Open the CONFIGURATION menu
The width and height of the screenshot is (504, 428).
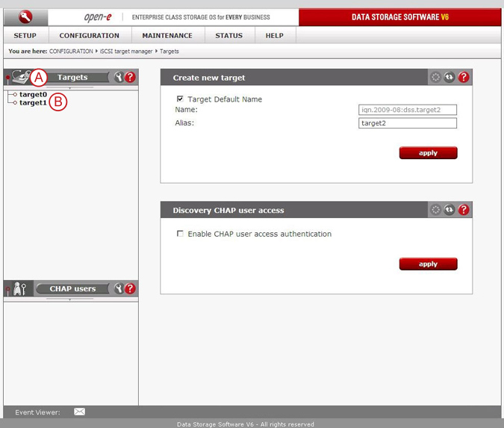tap(90, 36)
